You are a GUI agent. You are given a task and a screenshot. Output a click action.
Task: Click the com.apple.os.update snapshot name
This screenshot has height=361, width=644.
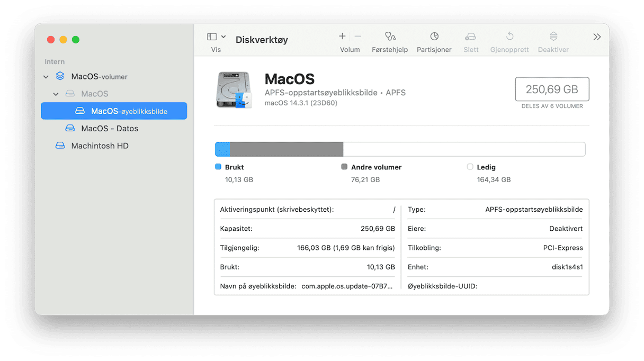coord(347,286)
